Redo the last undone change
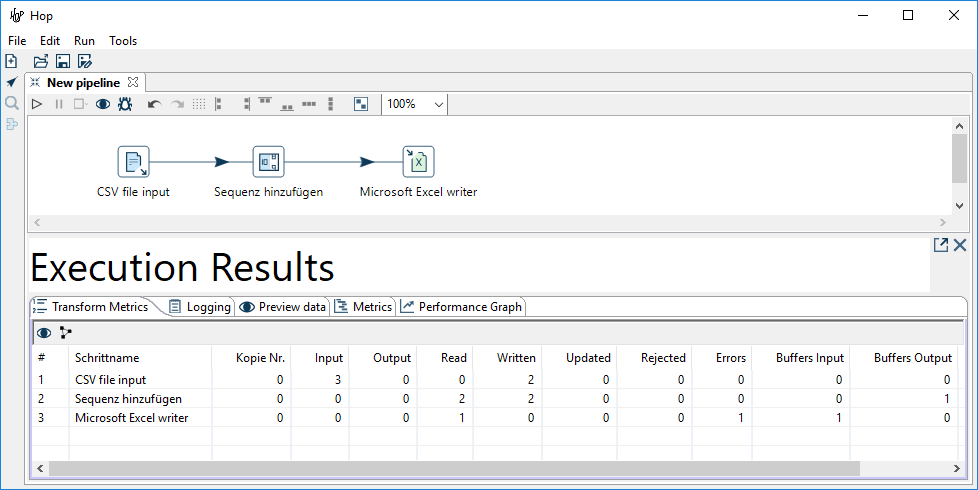The width and height of the screenshot is (978, 490). point(177,104)
